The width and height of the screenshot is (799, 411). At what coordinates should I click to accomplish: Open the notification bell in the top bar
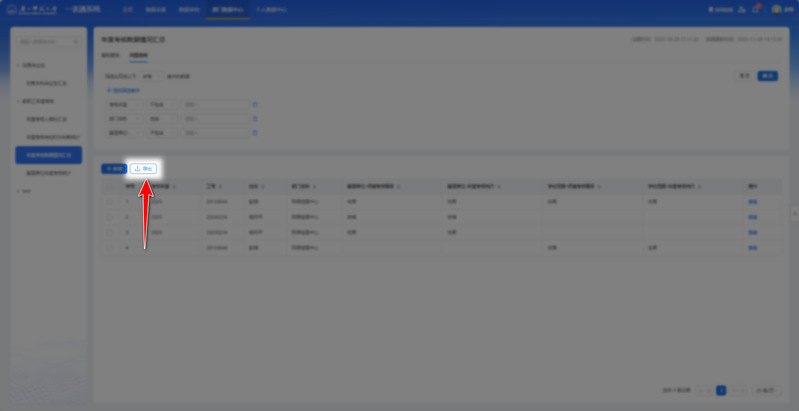coord(757,9)
